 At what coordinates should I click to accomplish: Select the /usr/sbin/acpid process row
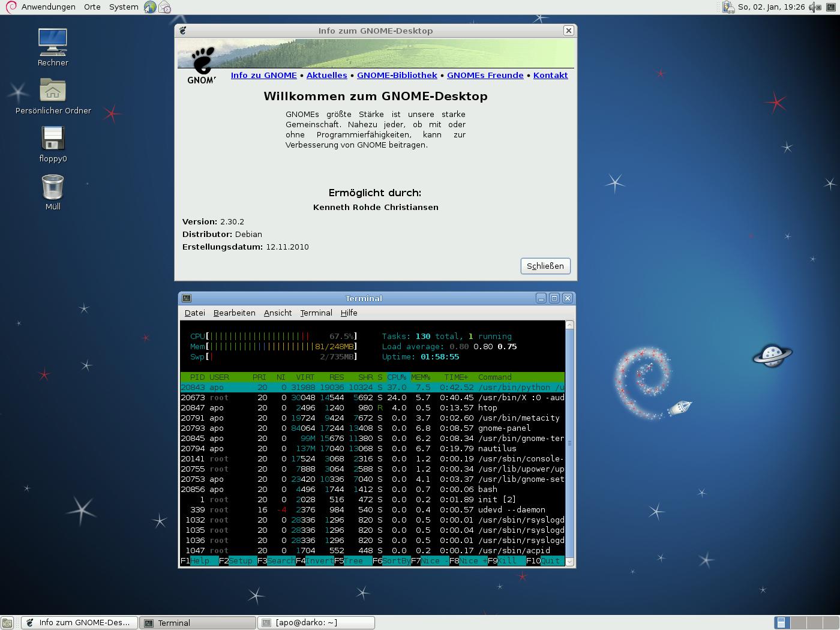pyautogui.click(x=373, y=551)
